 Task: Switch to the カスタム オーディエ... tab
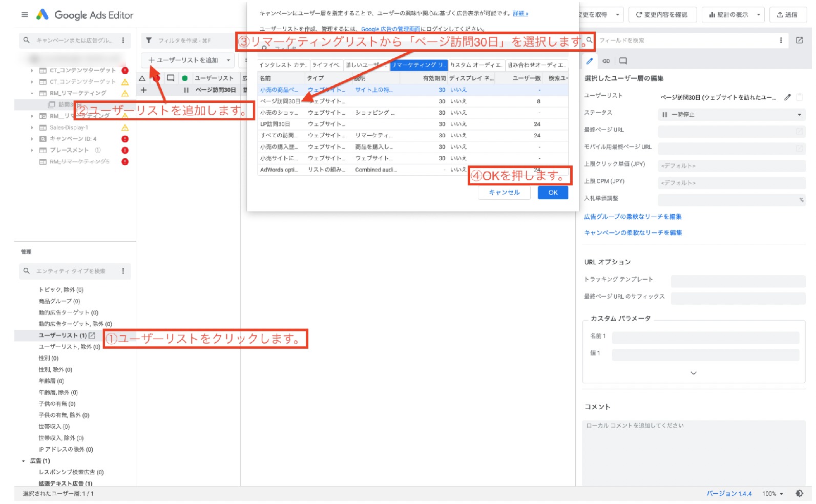pos(476,65)
